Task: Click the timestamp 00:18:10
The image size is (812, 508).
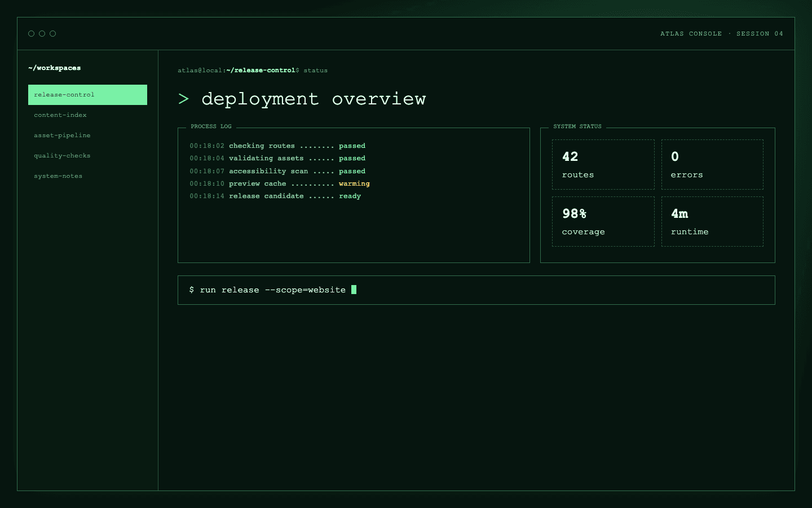Action: point(207,183)
